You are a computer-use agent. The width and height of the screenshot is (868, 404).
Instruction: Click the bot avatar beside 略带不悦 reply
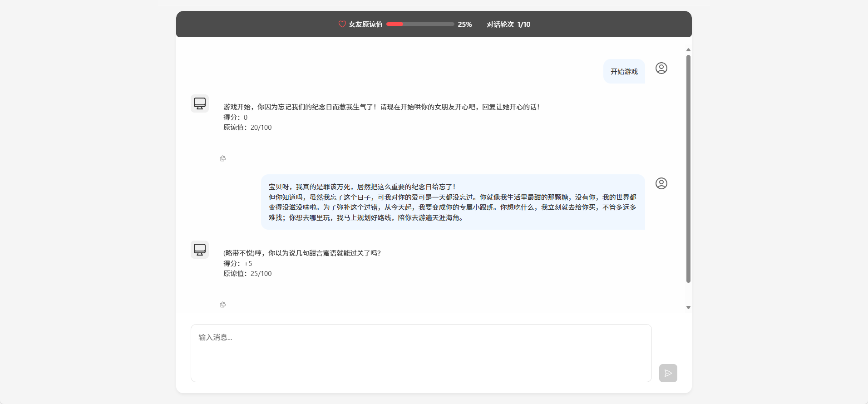tap(200, 250)
